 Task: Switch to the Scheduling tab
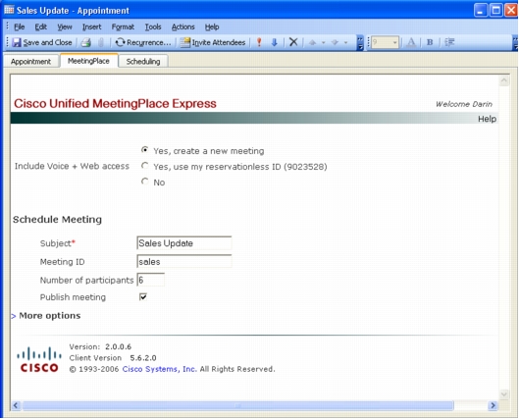[143, 62]
